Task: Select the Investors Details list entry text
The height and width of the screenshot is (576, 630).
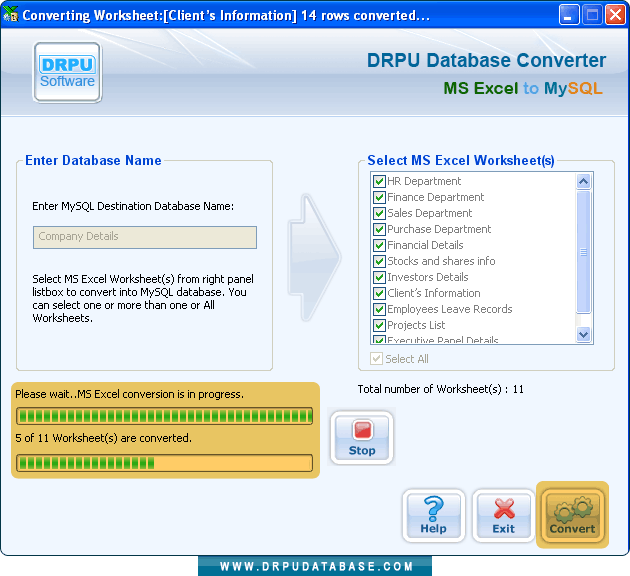Action: point(428,278)
